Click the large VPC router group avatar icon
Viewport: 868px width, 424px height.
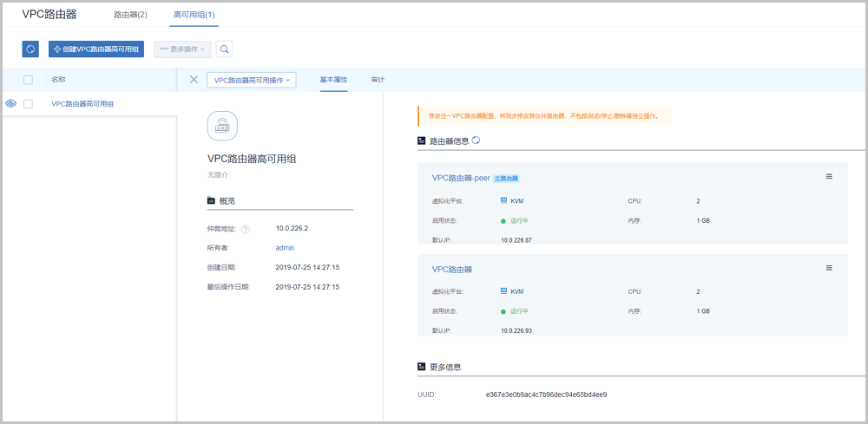click(222, 126)
